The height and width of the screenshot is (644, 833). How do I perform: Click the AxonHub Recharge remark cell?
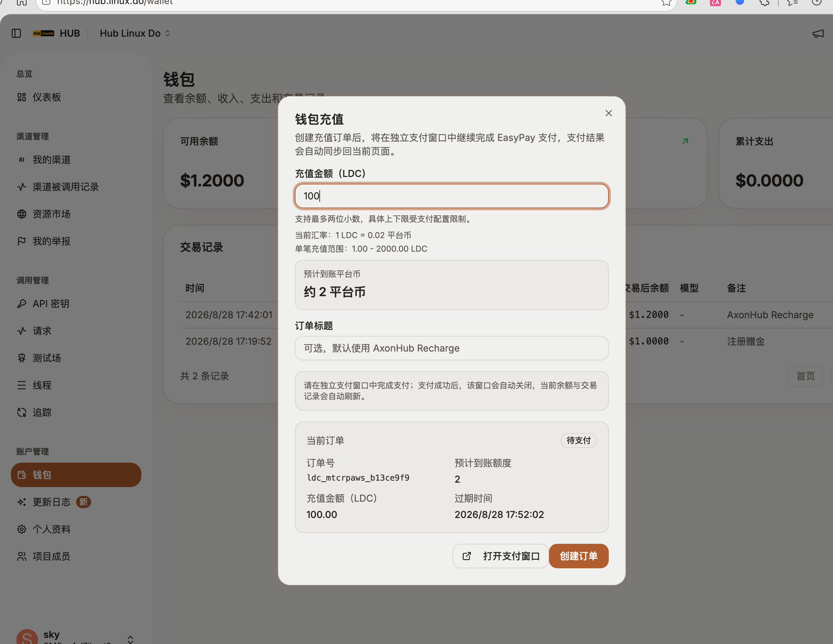(x=770, y=315)
